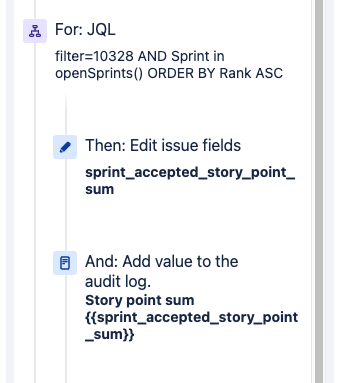Viewport: 363px width, 383px height.
Task: Click 'And: Add value to the' heading text
Action: click(x=162, y=261)
